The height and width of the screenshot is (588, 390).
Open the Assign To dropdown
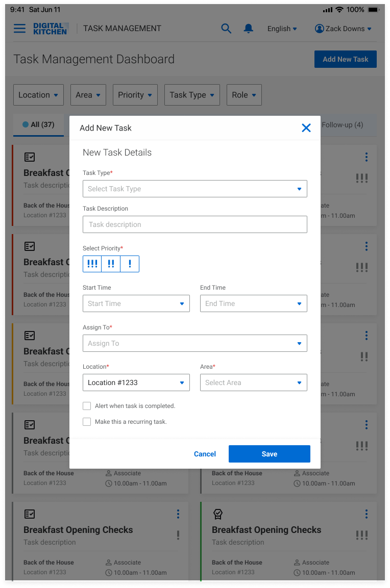pos(194,343)
